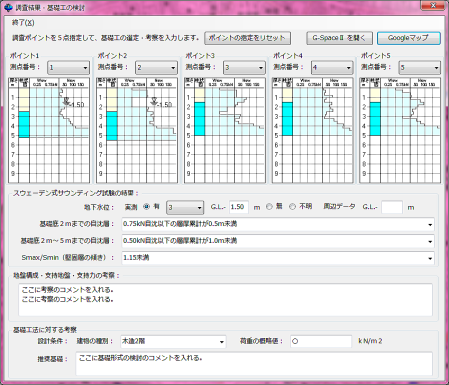449x385 pixels.
Task: Click the 周辺データ G.L.- input field
Action: click(392, 207)
